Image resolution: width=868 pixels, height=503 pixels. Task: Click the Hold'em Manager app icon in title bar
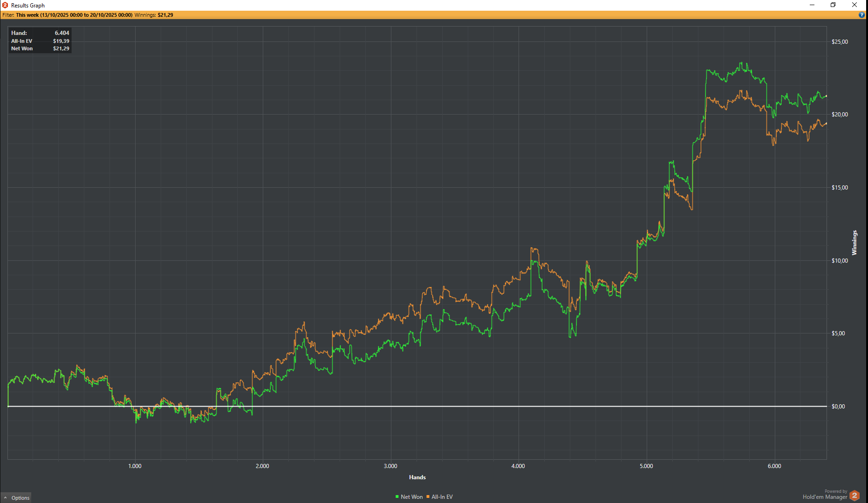(x=5, y=5)
